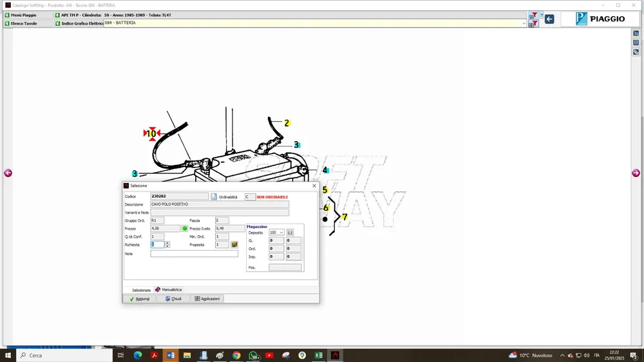Click the Prezzo field showing 4,50
Screen dimensions: 644x362
click(165, 229)
